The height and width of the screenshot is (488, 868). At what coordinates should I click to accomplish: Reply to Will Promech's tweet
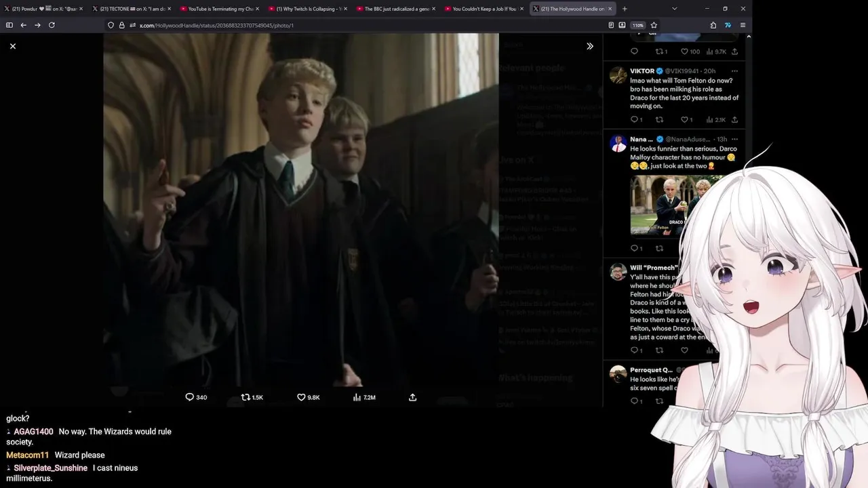pos(636,350)
